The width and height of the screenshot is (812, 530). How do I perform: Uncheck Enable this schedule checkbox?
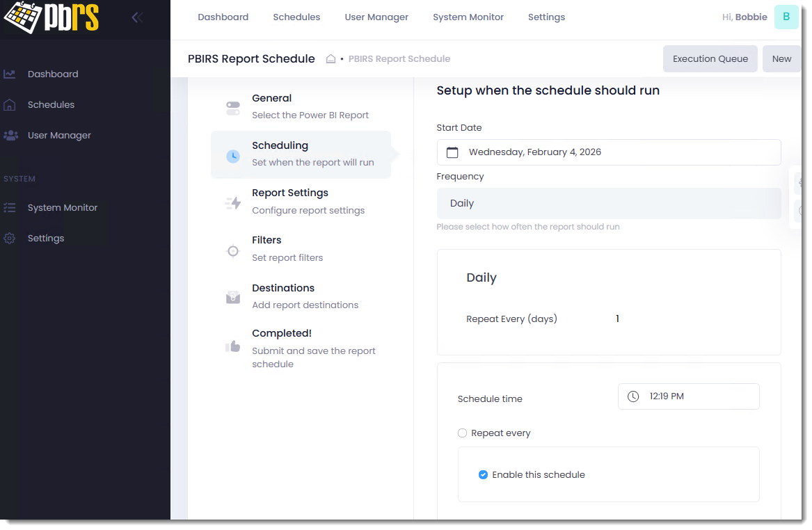click(x=483, y=475)
